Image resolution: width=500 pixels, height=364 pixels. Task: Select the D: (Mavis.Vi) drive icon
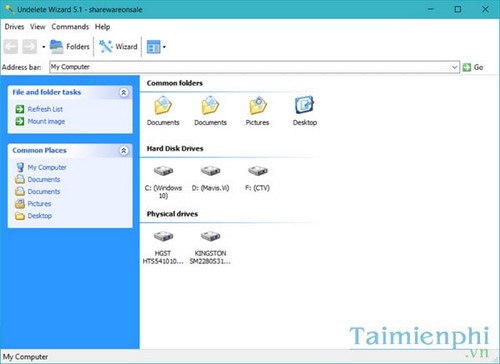[210, 171]
